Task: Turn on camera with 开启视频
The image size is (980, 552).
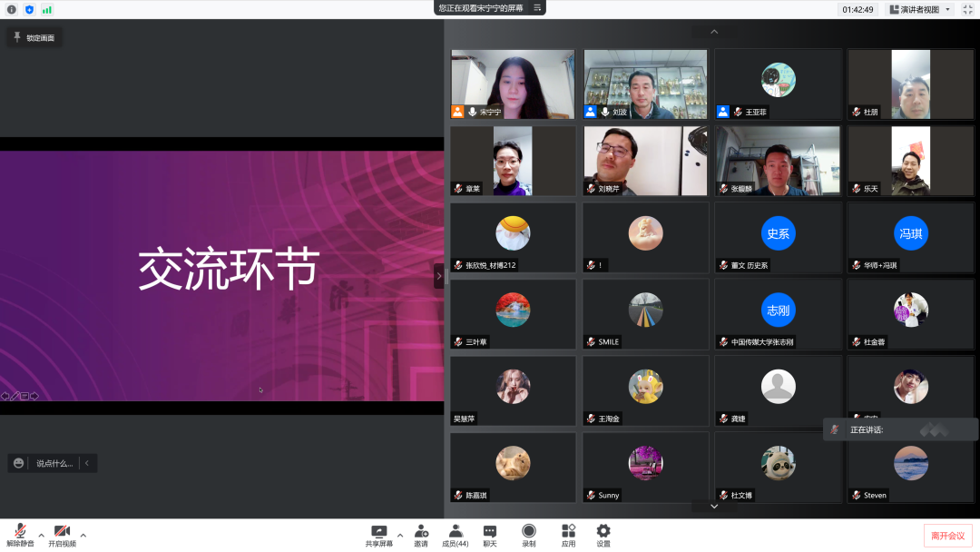Action: pos(62,535)
